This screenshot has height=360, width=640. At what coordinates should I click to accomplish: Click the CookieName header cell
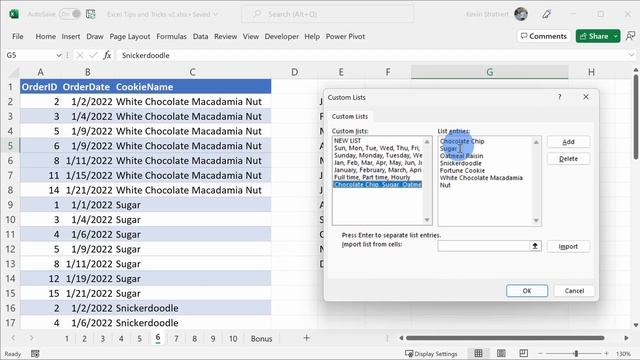click(x=192, y=87)
